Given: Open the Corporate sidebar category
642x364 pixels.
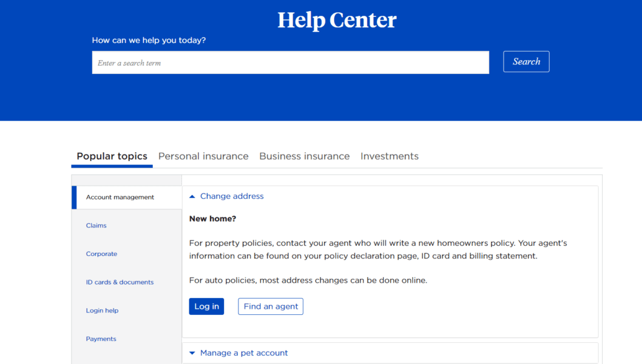Looking at the screenshot, I should point(101,254).
